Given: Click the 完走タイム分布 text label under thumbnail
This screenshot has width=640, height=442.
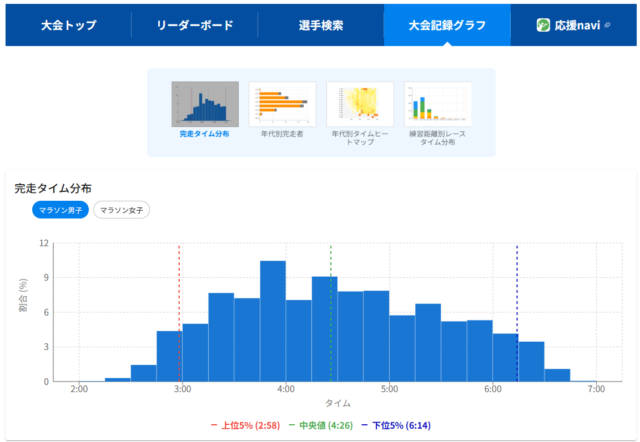Looking at the screenshot, I should [x=205, y=133].
